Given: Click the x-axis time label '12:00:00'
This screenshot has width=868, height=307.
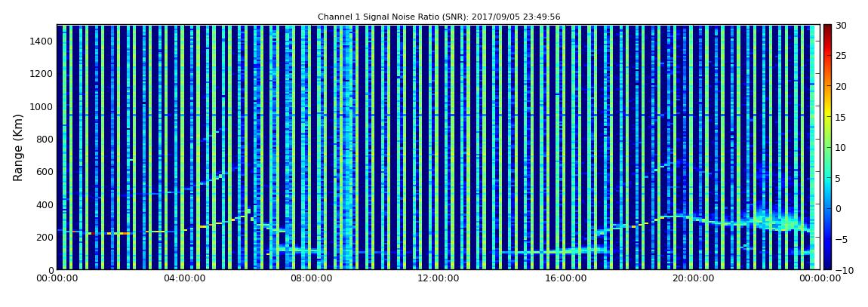Looking at the screenshot, I should (439, 279).
